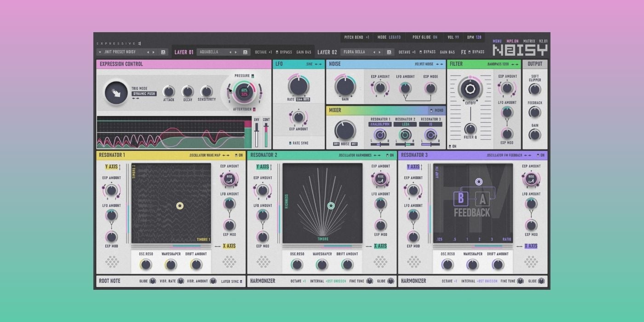
Task: Click Mode LEGATO setting
Action: click(395, 37)
